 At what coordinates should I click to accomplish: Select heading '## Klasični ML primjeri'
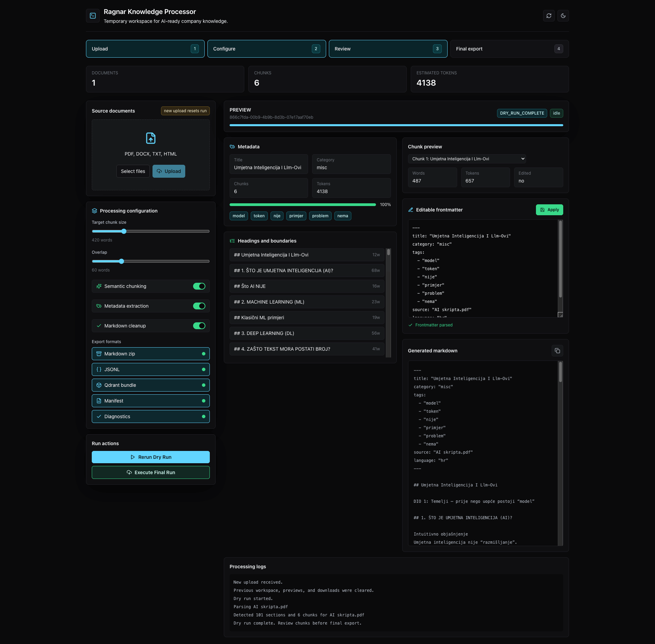click(x=307, y=318)
